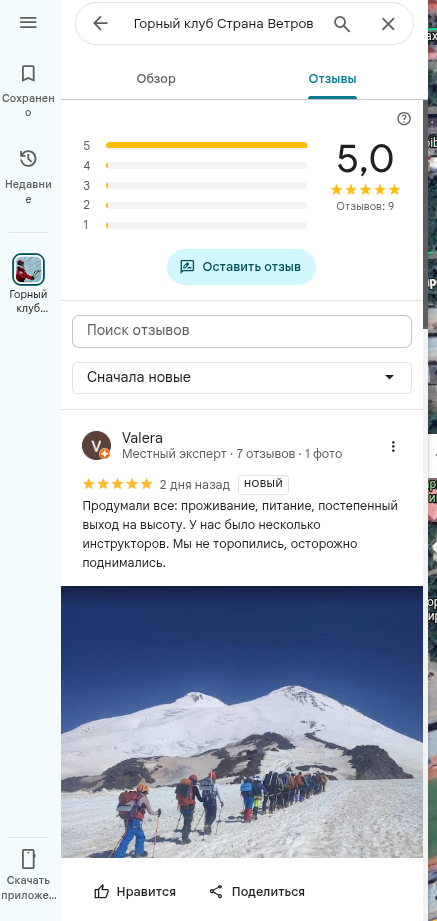This screenshot has width=437, height=921.
Task: Click the five stars under 5,0 rating
Action: coord(365,190)
